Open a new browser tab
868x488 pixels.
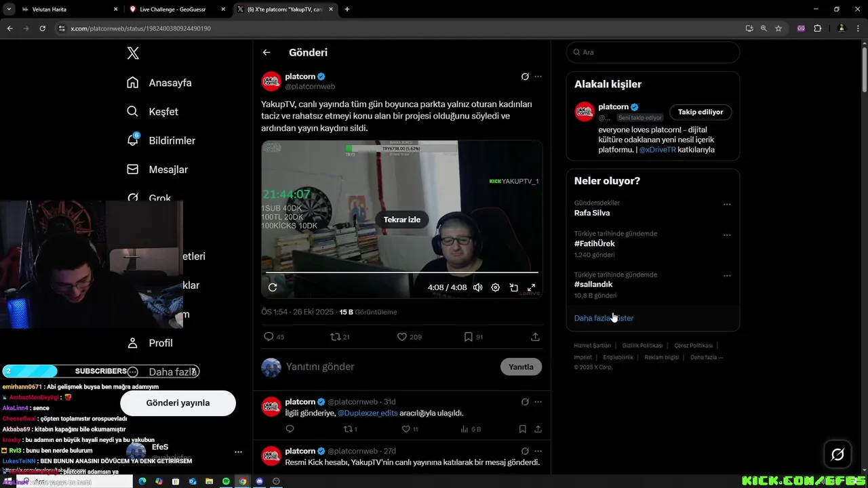tap(347, 9)
